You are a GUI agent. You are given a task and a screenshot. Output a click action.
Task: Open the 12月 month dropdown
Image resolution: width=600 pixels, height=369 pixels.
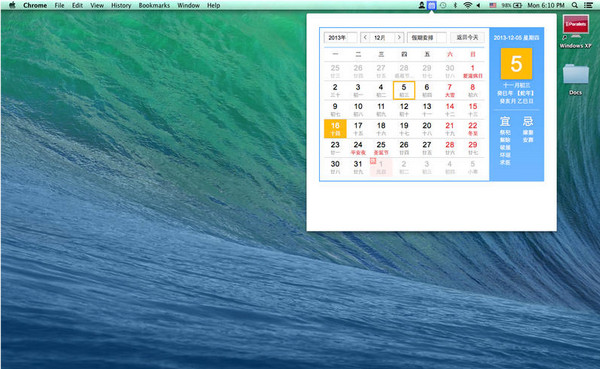(x=382, y=38)
